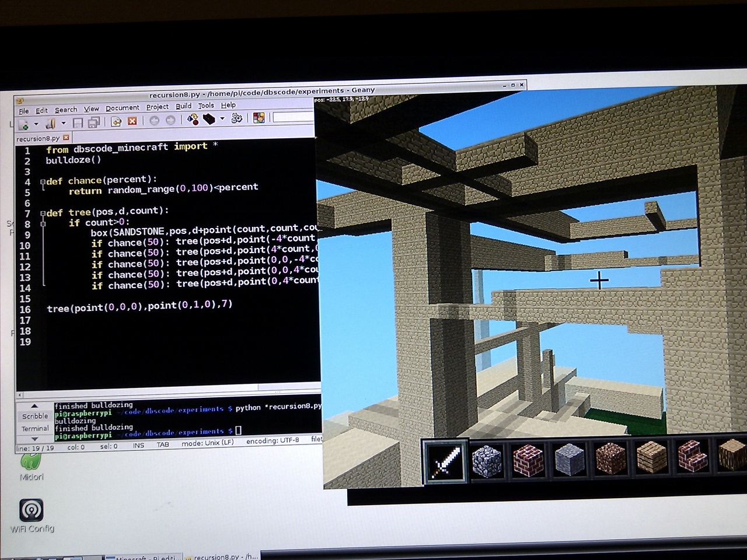Select the dirt block in the hotbar
This screenshot has width=747, height=560.
pyautogui.click(x=610, y=458)
